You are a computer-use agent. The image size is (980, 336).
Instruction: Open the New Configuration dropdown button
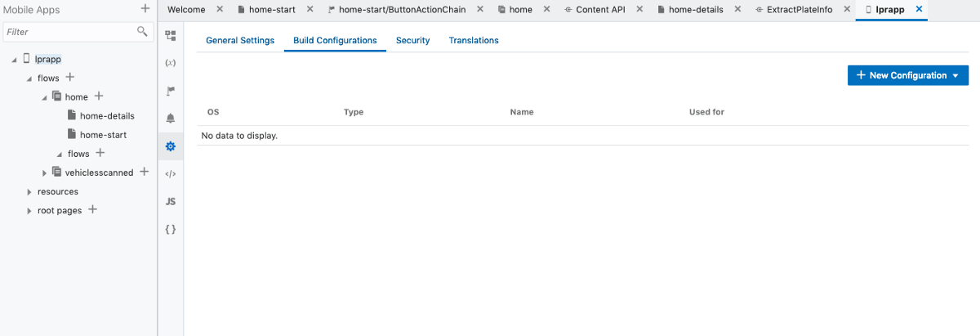coord(907,75)
